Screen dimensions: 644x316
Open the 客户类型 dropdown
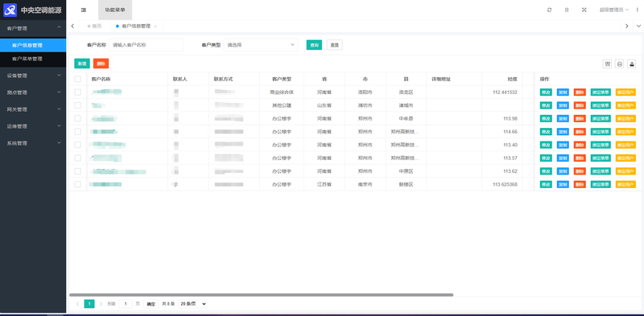(x=260, y=45)
